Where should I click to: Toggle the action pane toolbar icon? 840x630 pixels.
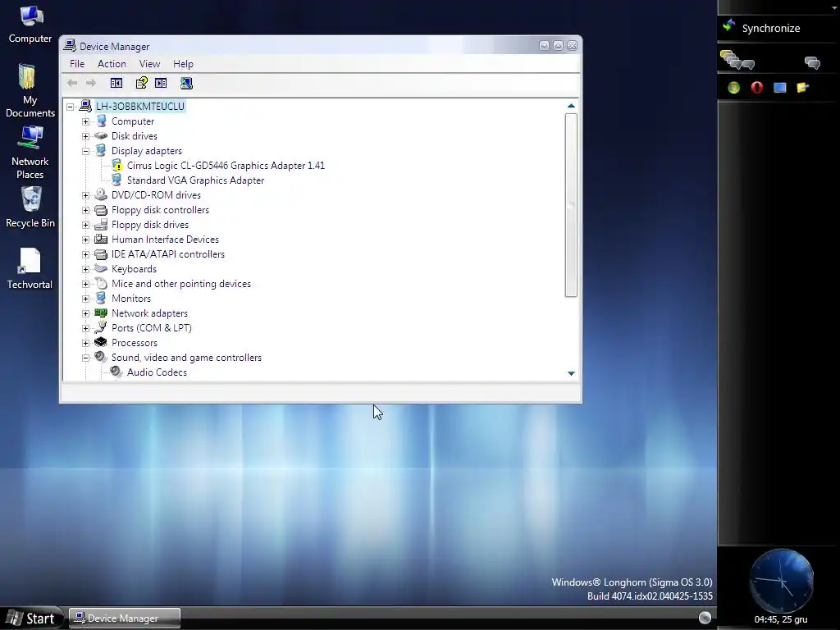[x=161, y=83]
